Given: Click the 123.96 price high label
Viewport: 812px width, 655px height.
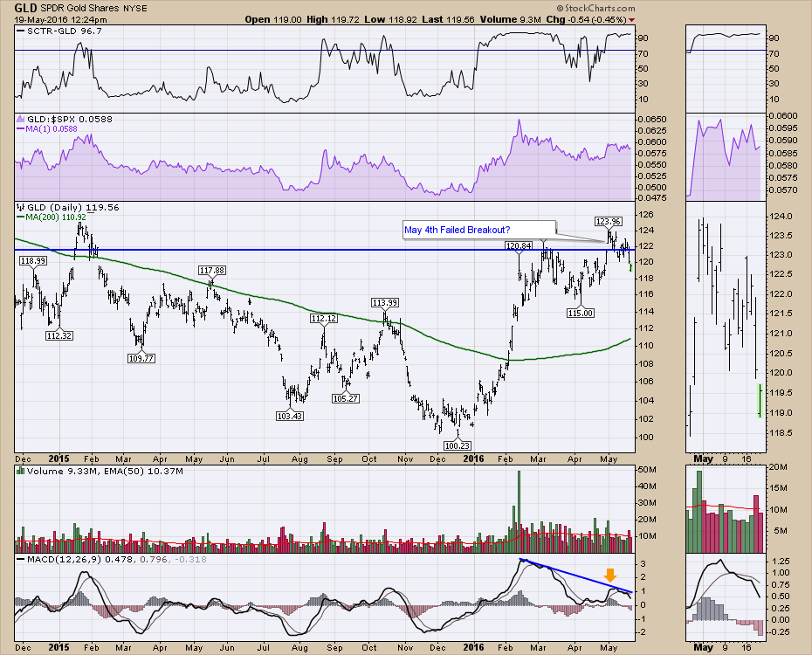Looking at the screenshot, I should tap(608, 222).
